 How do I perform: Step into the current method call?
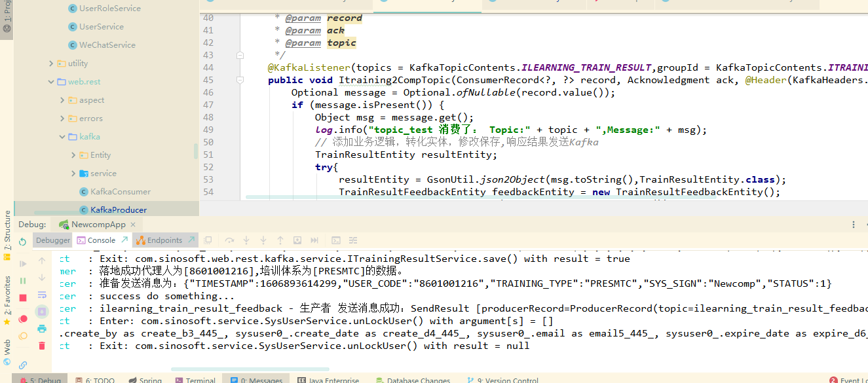coord(246,241)
